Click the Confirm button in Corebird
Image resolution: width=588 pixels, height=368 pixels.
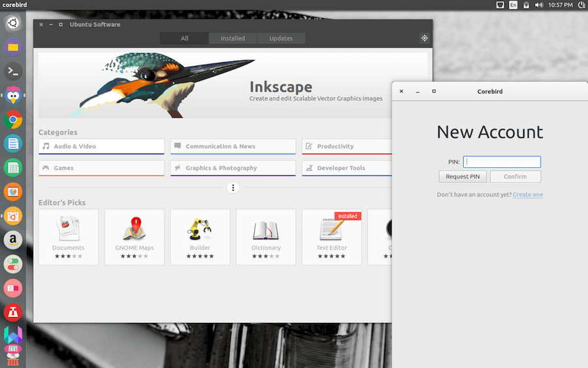coord(515,176)
